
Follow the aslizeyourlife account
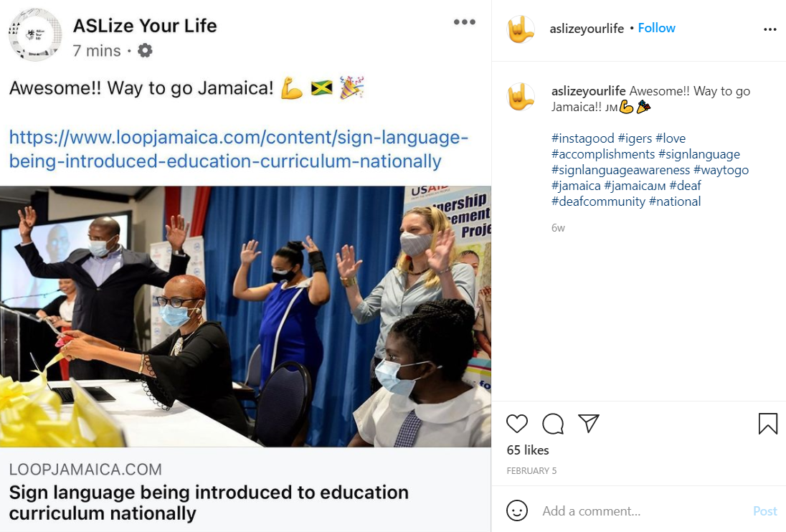point(656,28)
